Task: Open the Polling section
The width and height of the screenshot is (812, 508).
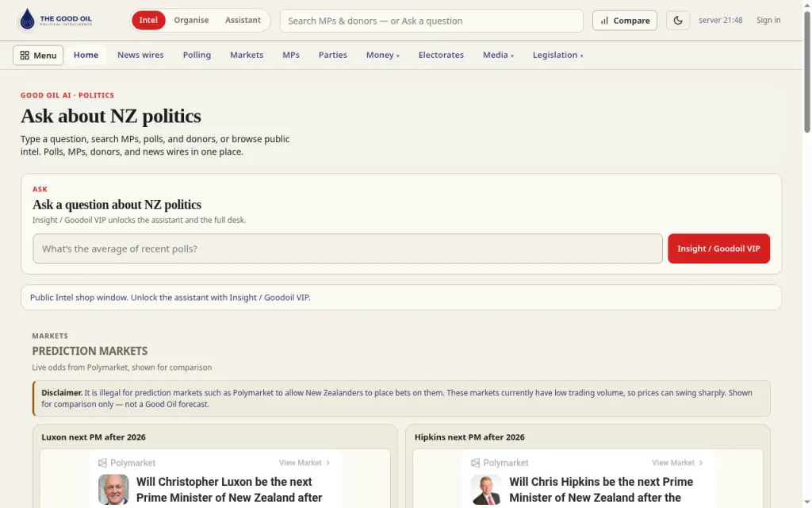Action: click(197, 55)
